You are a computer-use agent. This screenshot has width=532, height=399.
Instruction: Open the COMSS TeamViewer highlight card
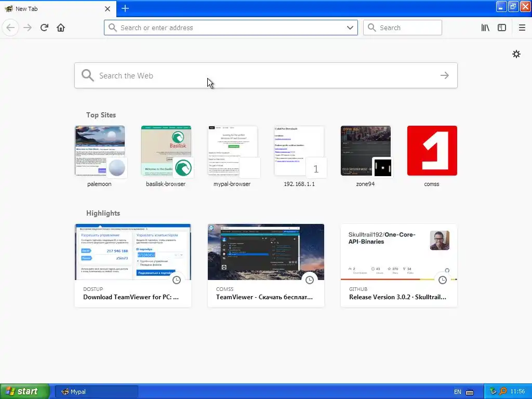click(x=265, y=265)
